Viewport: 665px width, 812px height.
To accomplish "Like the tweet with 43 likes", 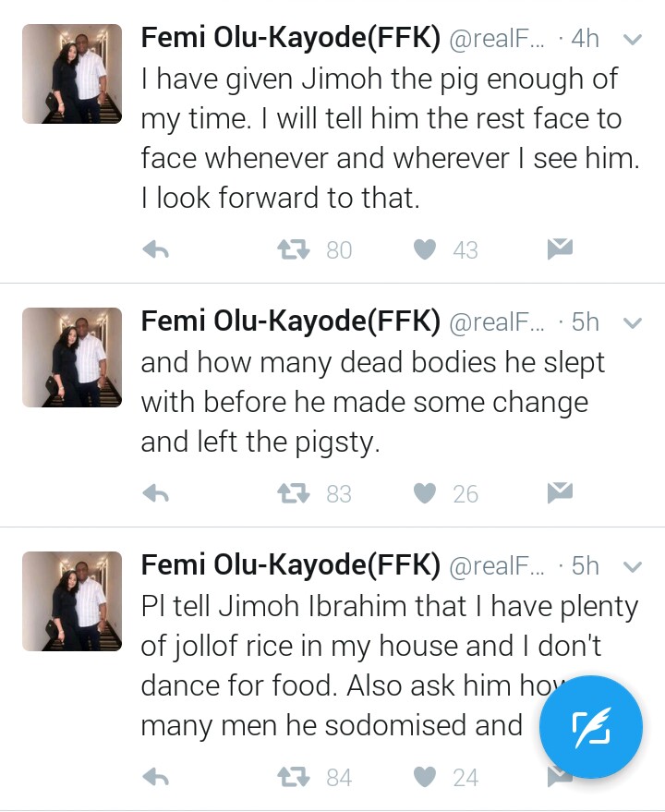I will pos(424,249).
